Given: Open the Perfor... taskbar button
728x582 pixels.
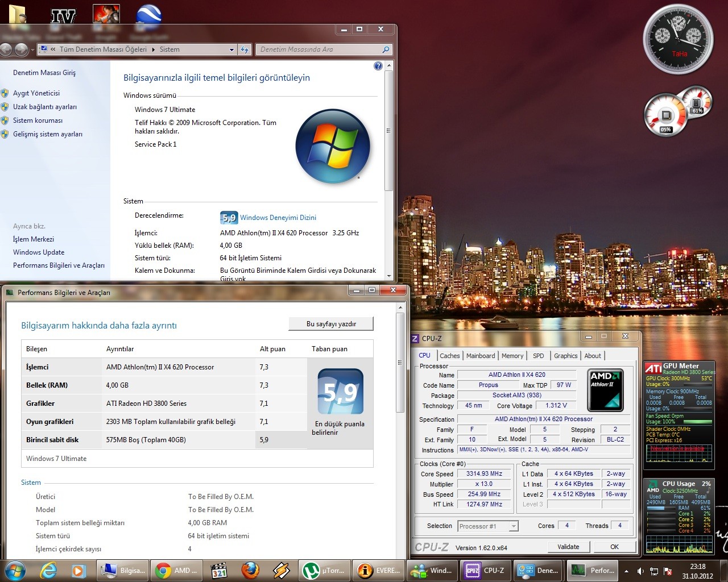Looking at the screenshot, I should (x=593, y=570).
